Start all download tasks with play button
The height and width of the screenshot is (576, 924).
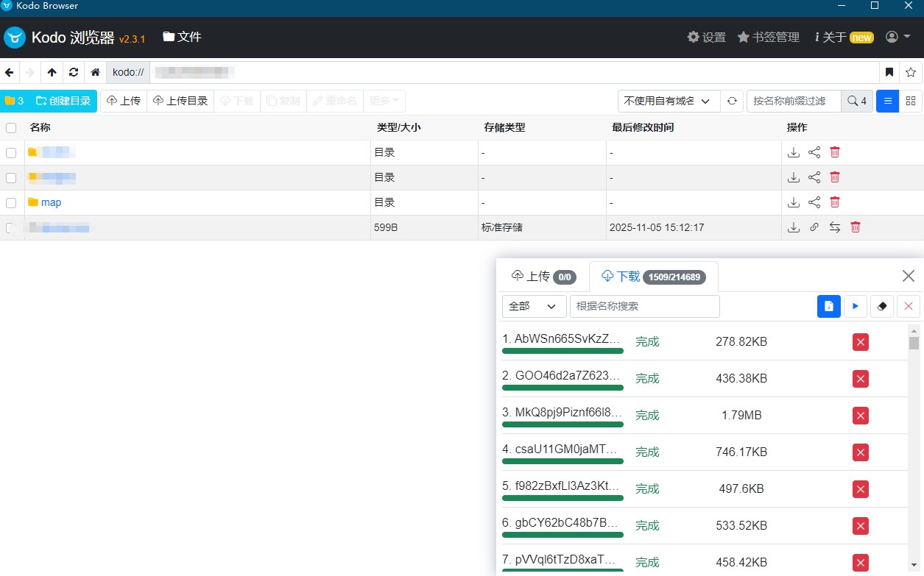(x=856, y=306)
